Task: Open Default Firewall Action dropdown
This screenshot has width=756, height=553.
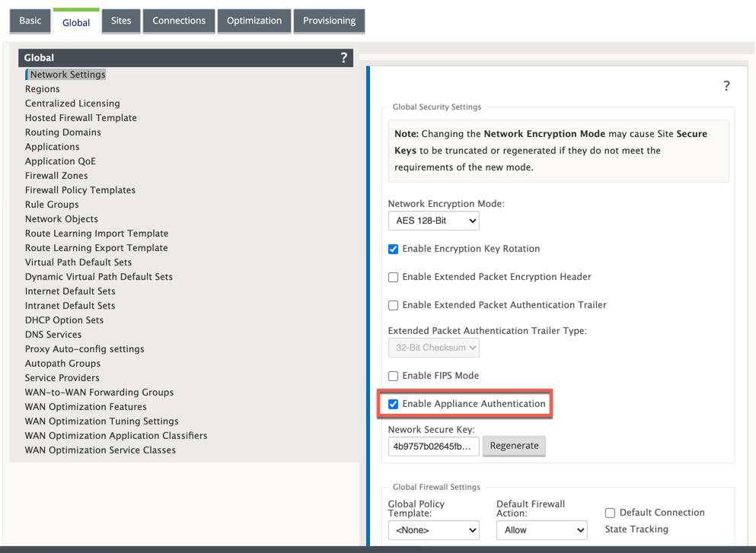Action: (x=542, y=530)
